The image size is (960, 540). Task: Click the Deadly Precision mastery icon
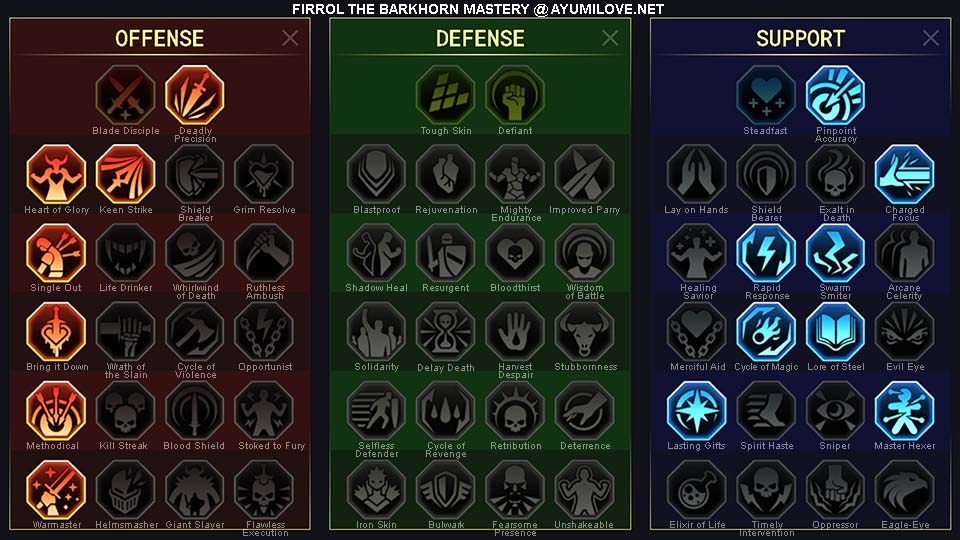click(195, 96)
